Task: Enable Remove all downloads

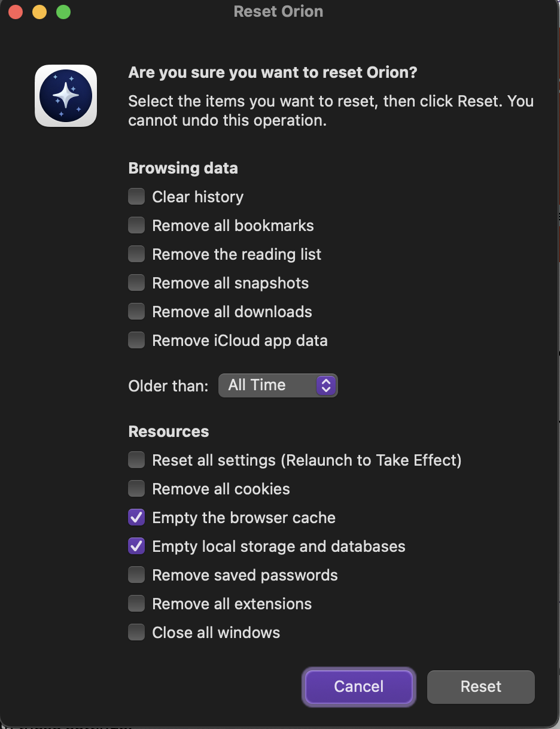Action: [136, 311]
